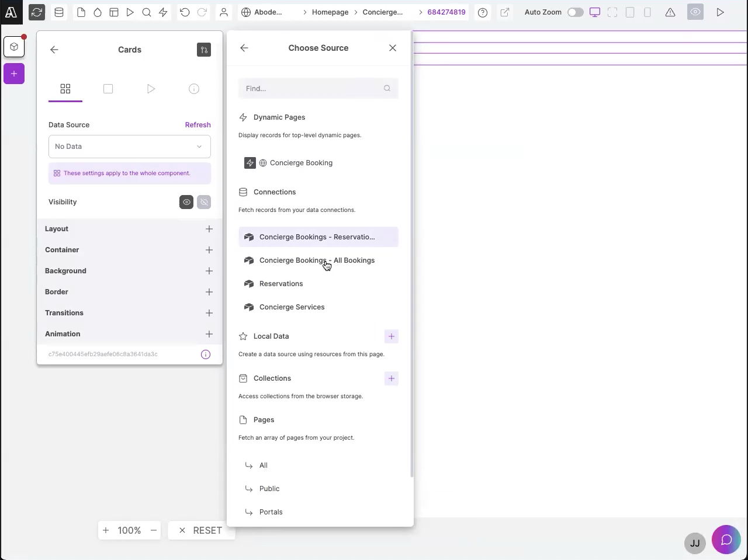Viewport: 748px width, 560px height.
Task: Click the Find search field
Action: click(x=318, y=89)
